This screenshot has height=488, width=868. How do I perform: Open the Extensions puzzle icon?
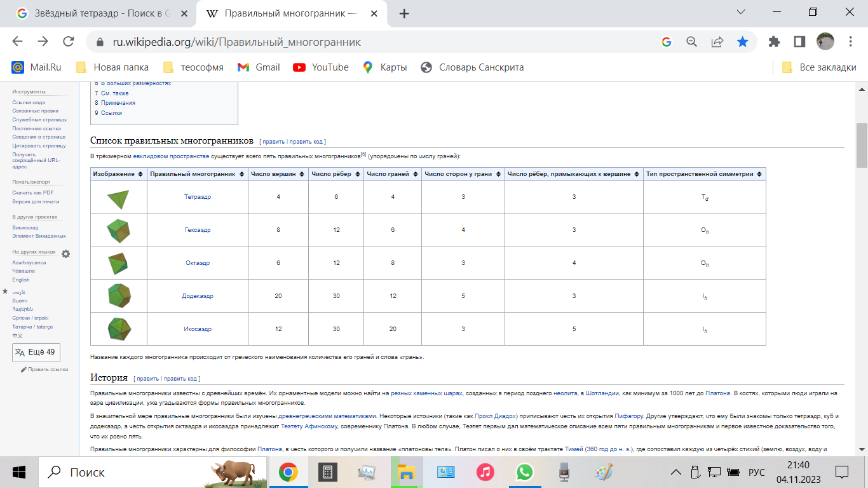pyautogui.click(x=774, y=42)
